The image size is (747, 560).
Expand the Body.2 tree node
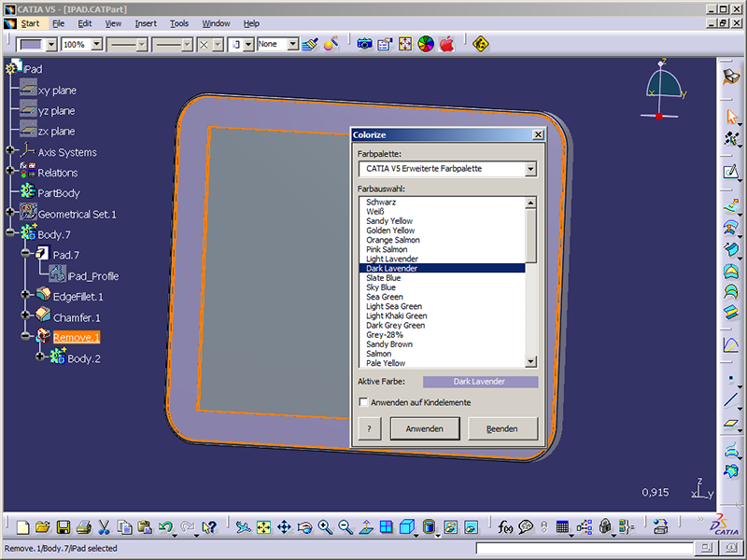[x=40, y=357]
